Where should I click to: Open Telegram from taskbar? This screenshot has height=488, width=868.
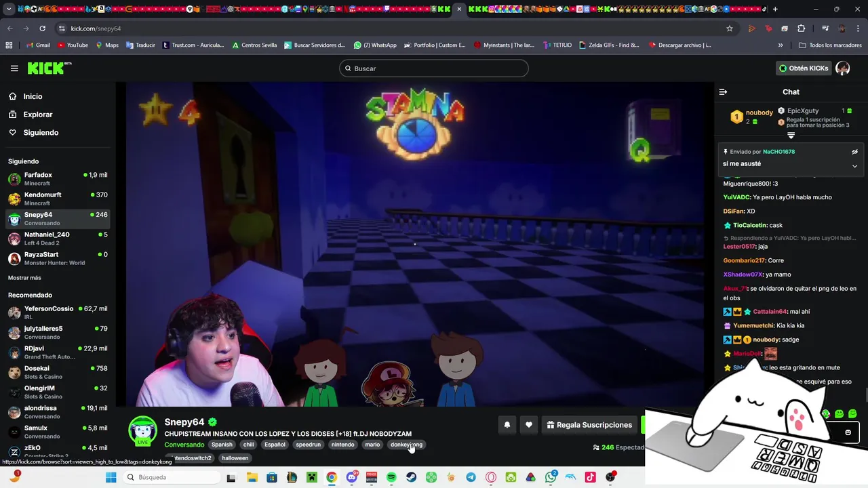pyautogui.click(x=471, y=477)
